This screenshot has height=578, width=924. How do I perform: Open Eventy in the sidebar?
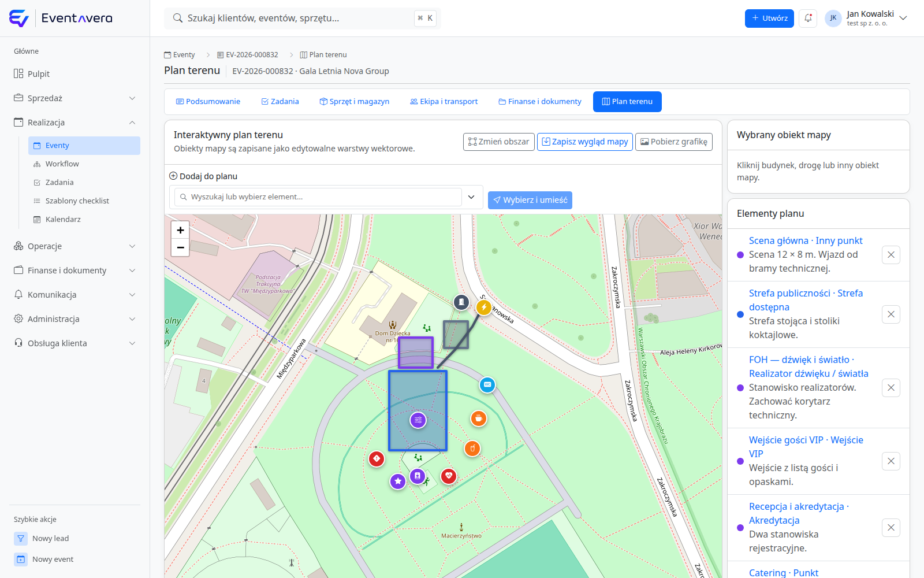(84, 146)
